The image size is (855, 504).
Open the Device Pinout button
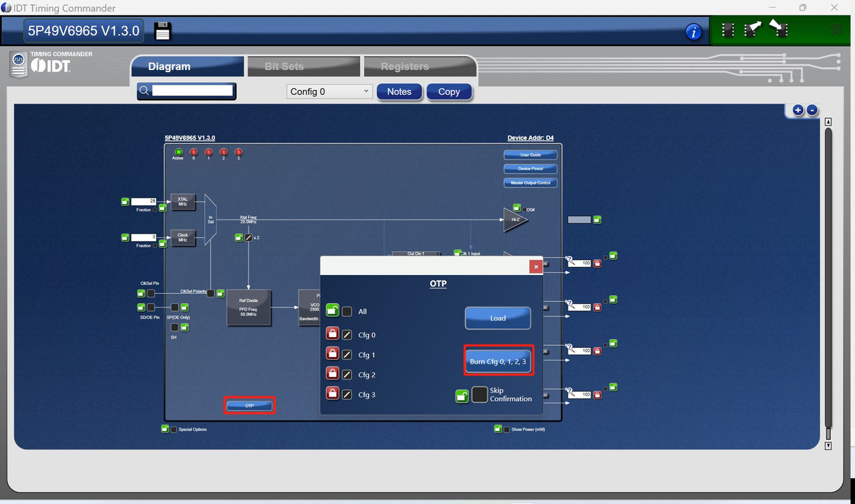(530, 169)
